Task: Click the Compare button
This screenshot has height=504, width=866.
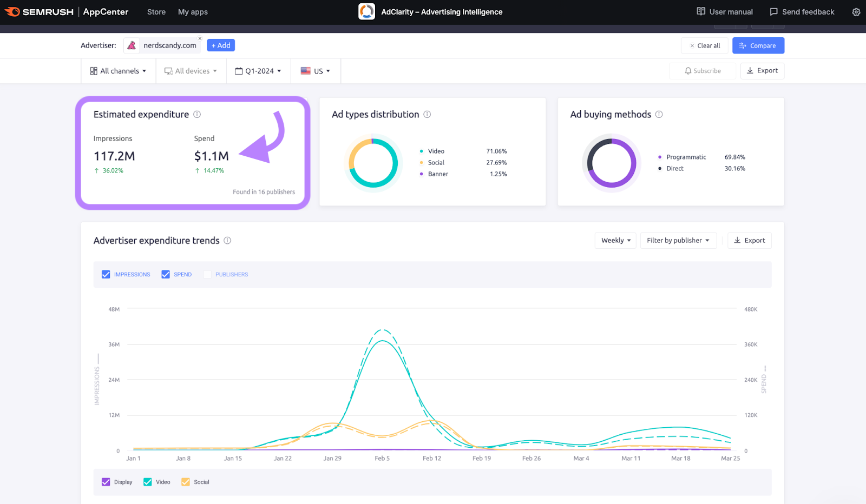Action: (x=758, y=45)
